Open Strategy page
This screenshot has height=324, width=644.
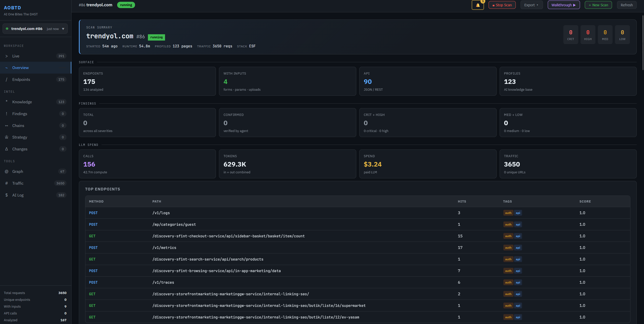[x=36, y=137]
